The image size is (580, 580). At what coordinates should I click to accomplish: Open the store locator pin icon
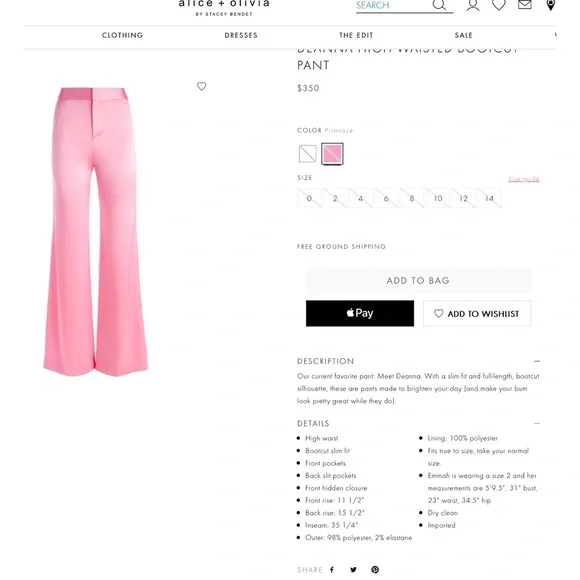coord(551,5)
